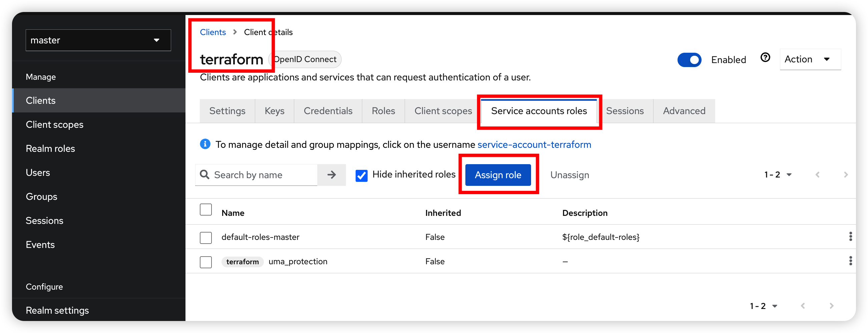Open the help question mark icon
This screenshot has width=868, height=333.
tap(765, 58)
